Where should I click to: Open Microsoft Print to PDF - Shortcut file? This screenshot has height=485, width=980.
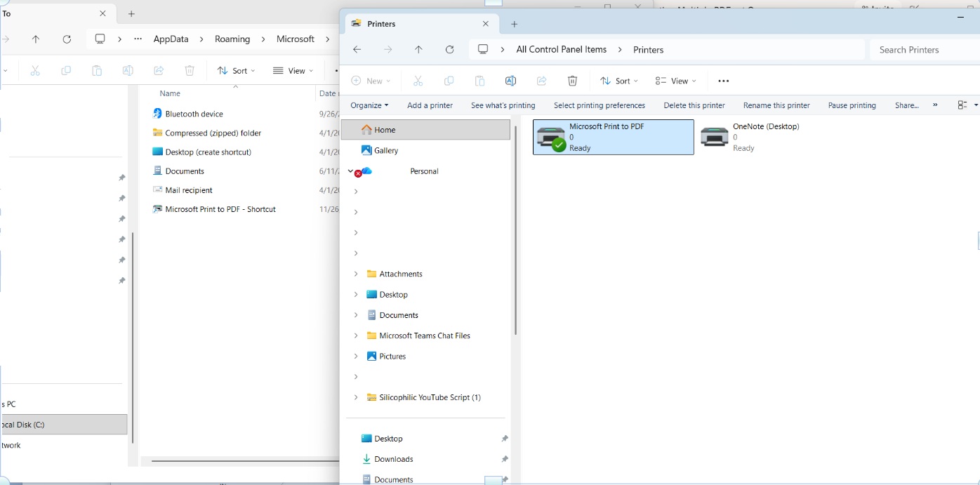tap(220, 209)
